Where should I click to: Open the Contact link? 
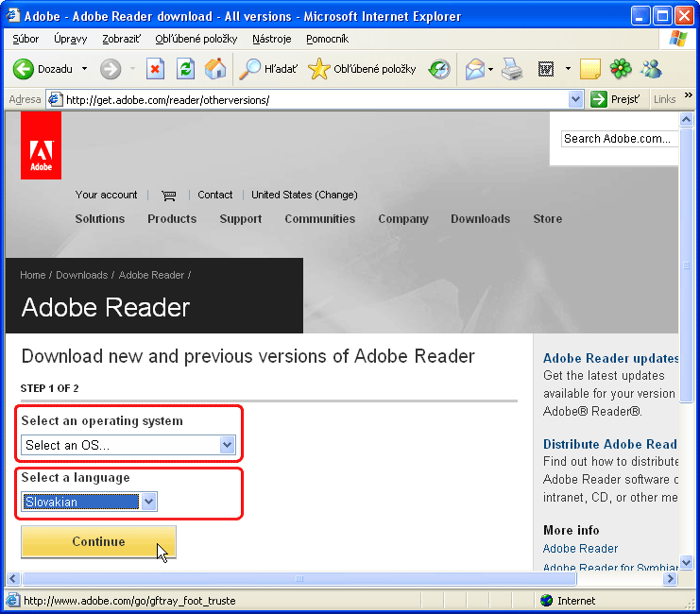click(215, 195)
